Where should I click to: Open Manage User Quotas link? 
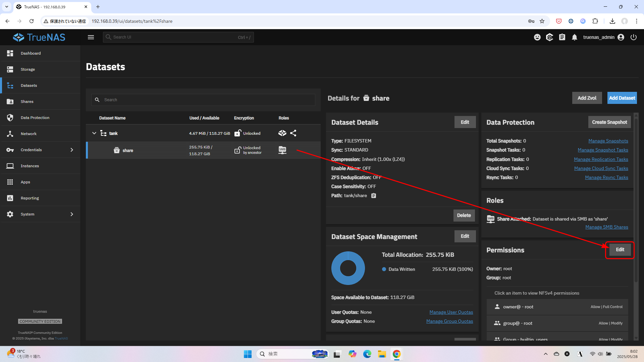pyautogui.click(x=451, y=312)
